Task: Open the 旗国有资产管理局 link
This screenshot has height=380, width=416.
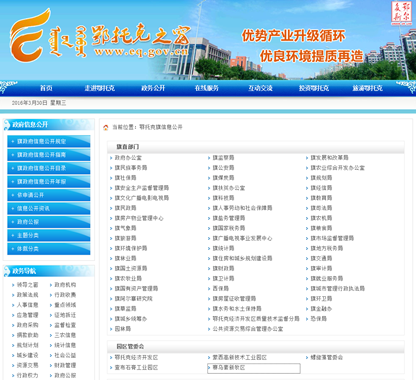Action: point(136,289)
